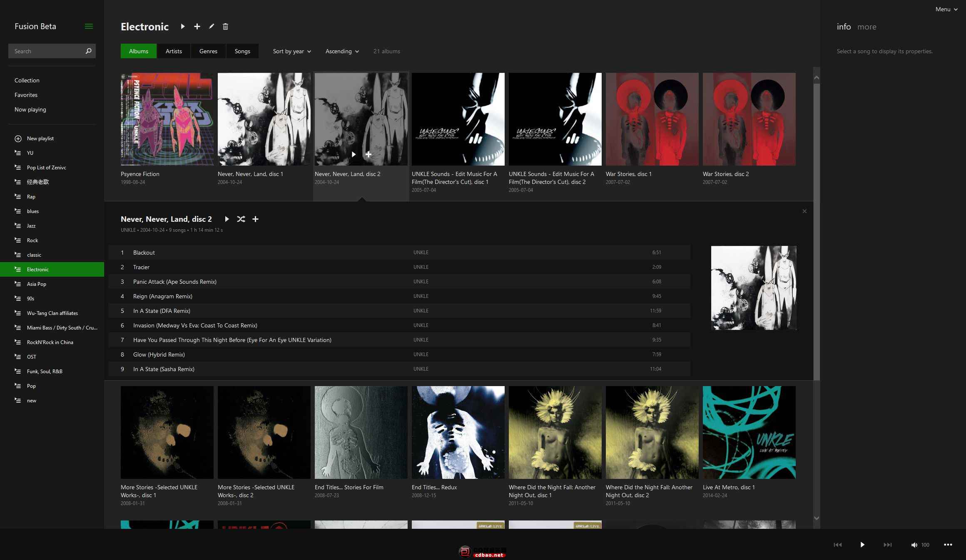Expand the Menu dropdown at top right
The width and height of the screenshot is (966, 560).
pos(946,9)
